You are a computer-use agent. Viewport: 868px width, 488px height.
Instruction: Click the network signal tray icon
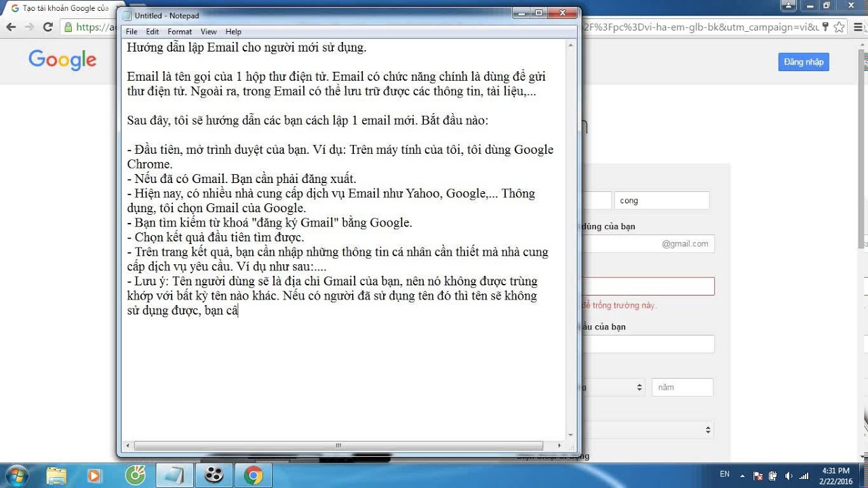tap(804, 476)
